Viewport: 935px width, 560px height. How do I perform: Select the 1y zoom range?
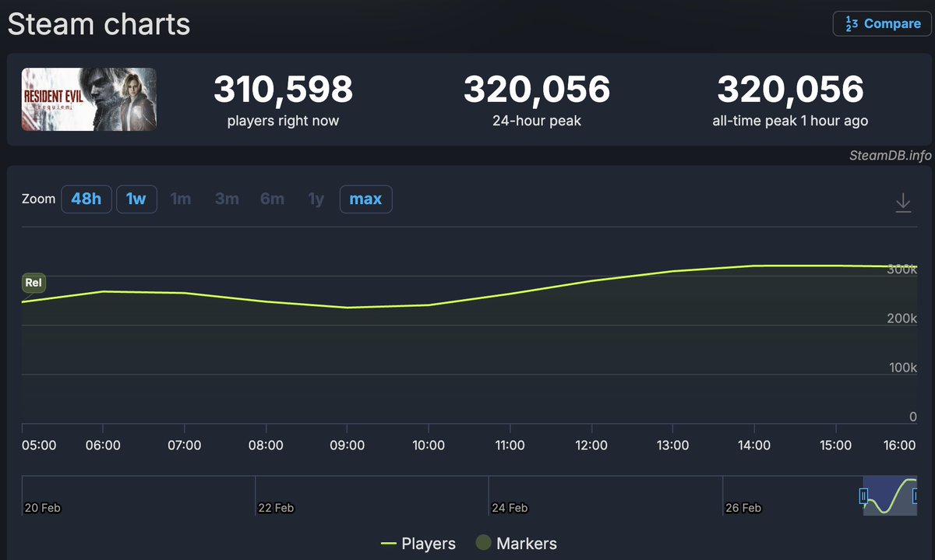(x=316, y=199)
